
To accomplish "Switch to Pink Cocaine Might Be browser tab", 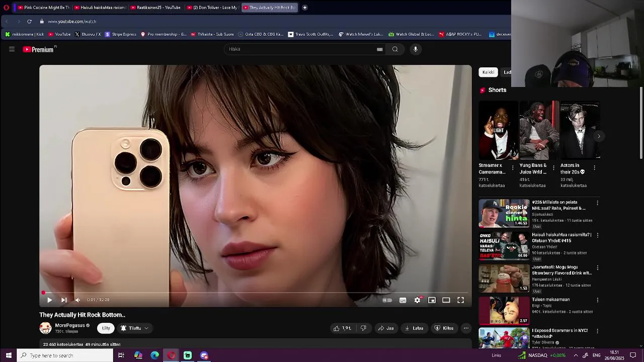I will tap(43, 8).
